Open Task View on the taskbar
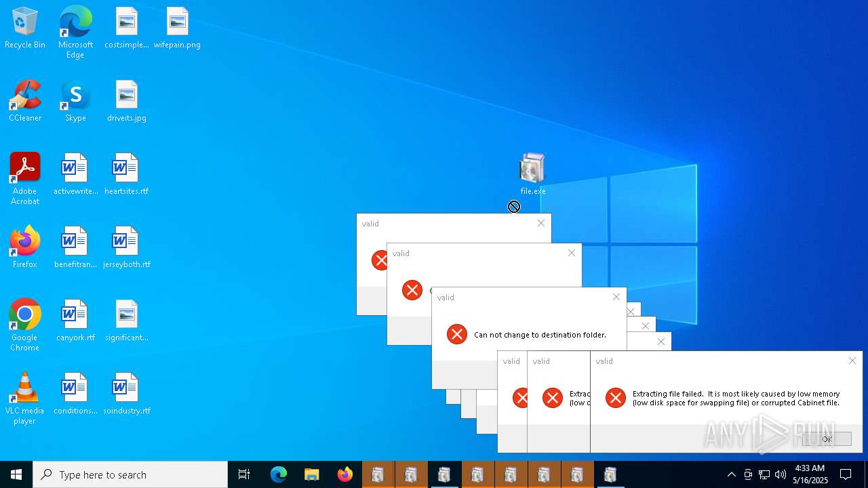The height and width of the screenshot is (488, 868). pos(244,474)
